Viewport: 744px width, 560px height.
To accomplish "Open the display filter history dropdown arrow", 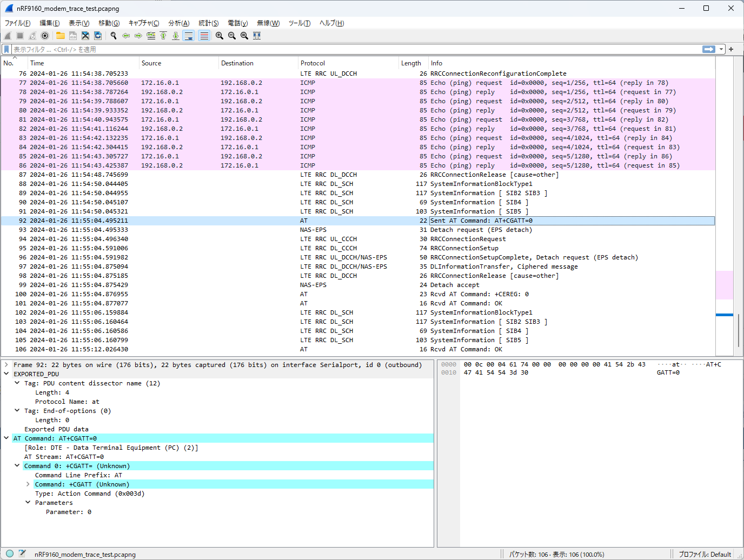I will click(721, 49).
